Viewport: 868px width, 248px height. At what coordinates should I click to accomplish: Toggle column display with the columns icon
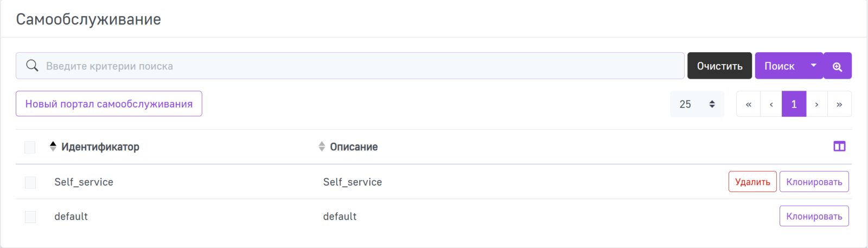pyautogui.click(x=839, y=147)
